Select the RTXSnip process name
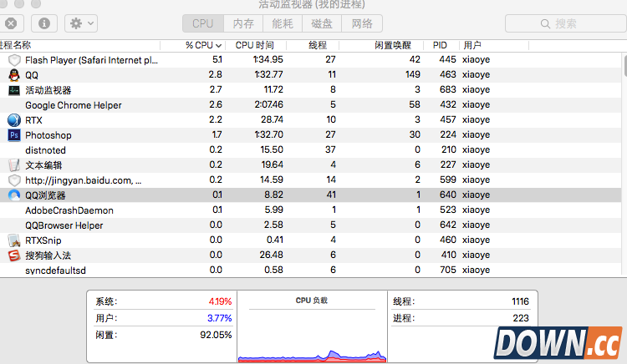The width and height of the screenshot is (627, 364). (x=43, y=240)
